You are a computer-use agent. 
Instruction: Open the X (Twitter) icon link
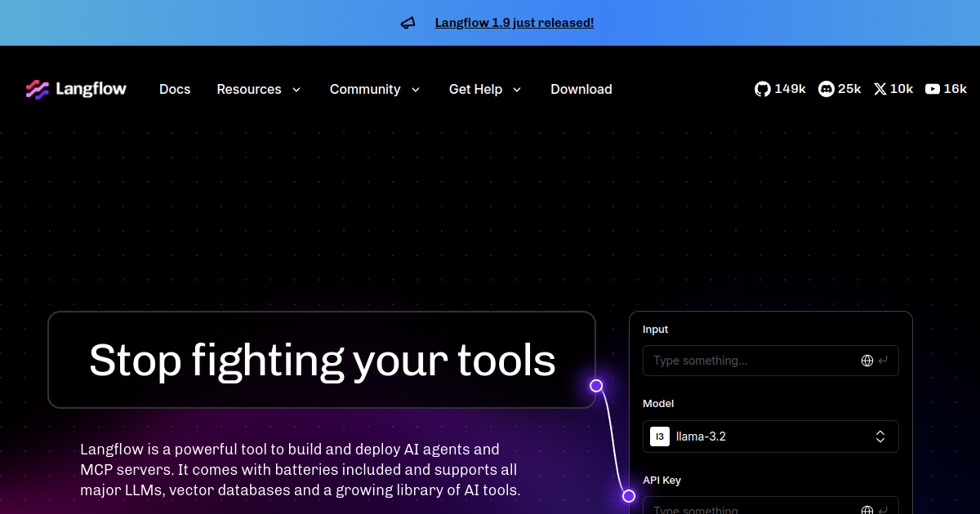pos(880,89)
